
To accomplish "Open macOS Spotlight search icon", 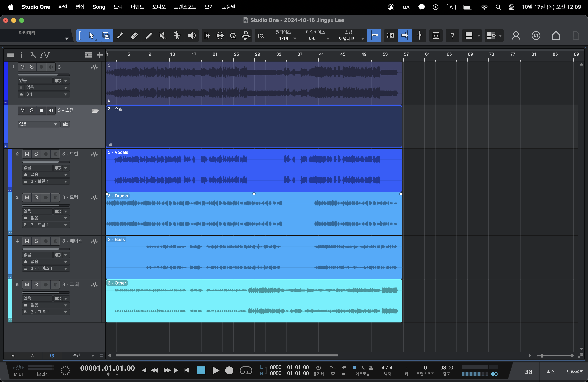I will click(498, 7).
